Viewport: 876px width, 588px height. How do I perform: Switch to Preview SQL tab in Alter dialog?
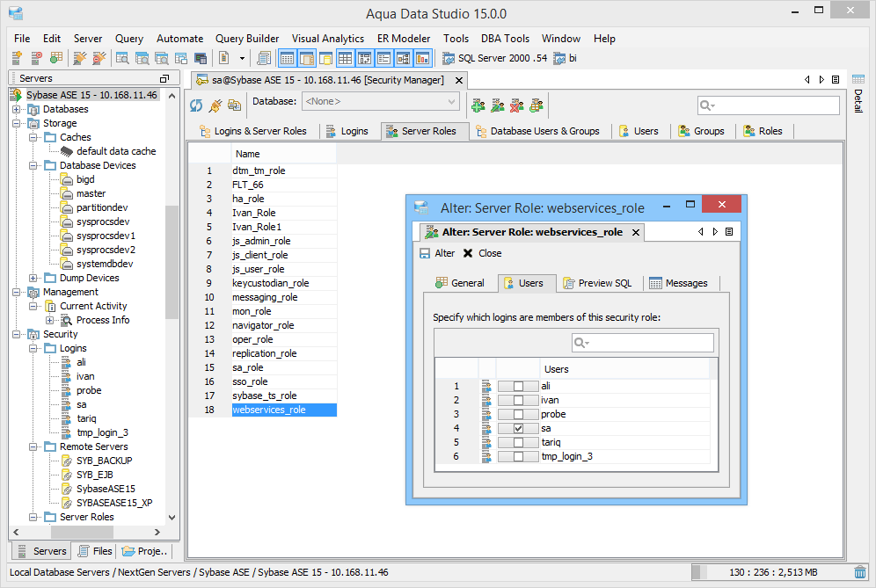pyautogui.click(x=597, y=283)
